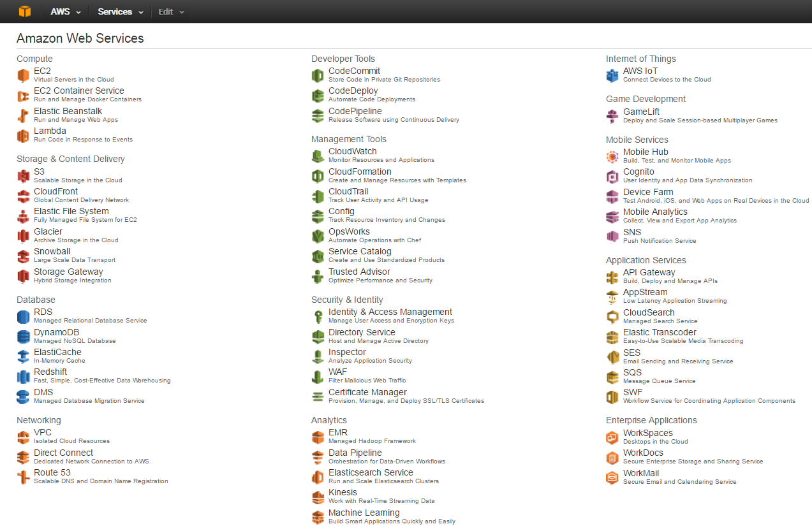
Task: Open the SWF workflow service link
Action: click(633, 392)
